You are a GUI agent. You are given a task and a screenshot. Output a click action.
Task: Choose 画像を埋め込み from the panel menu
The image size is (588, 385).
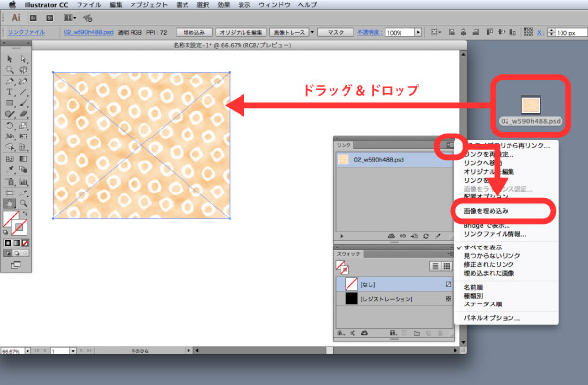(486, 211)
